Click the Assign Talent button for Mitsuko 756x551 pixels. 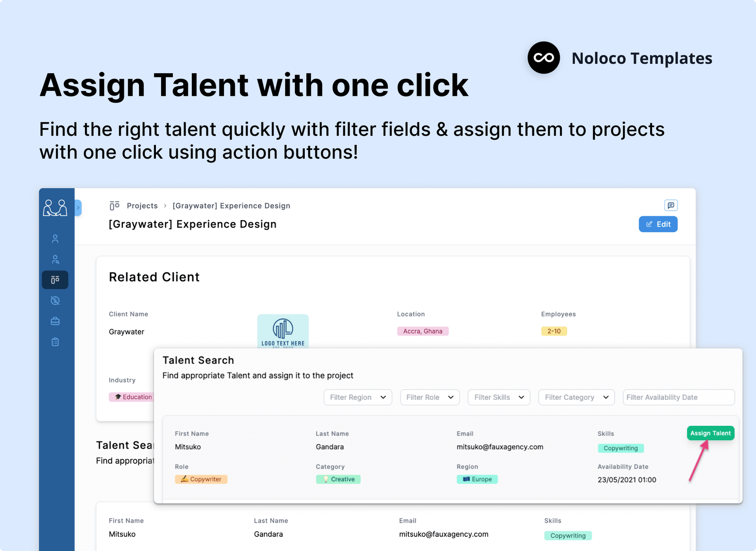(x=710, y=432)
